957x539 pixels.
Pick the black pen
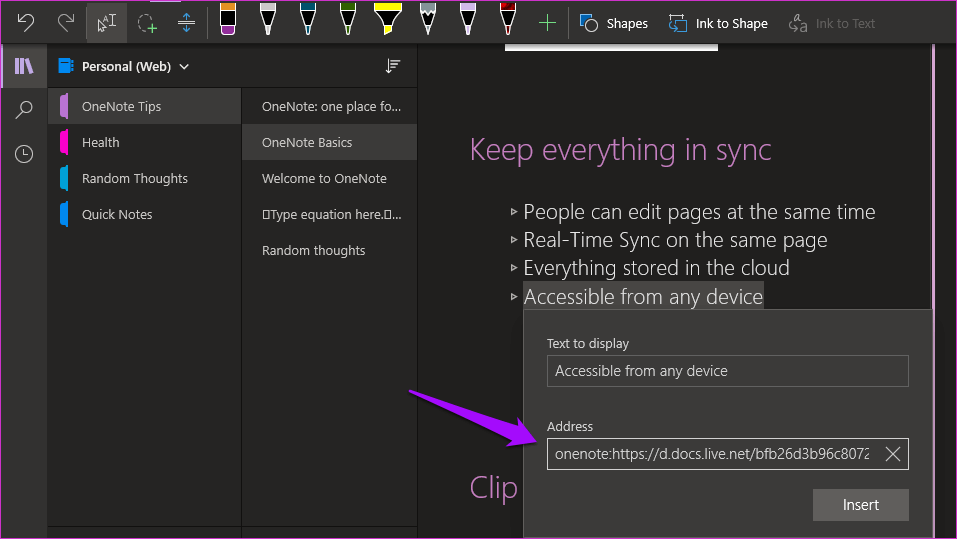click(x=267, y=19)
